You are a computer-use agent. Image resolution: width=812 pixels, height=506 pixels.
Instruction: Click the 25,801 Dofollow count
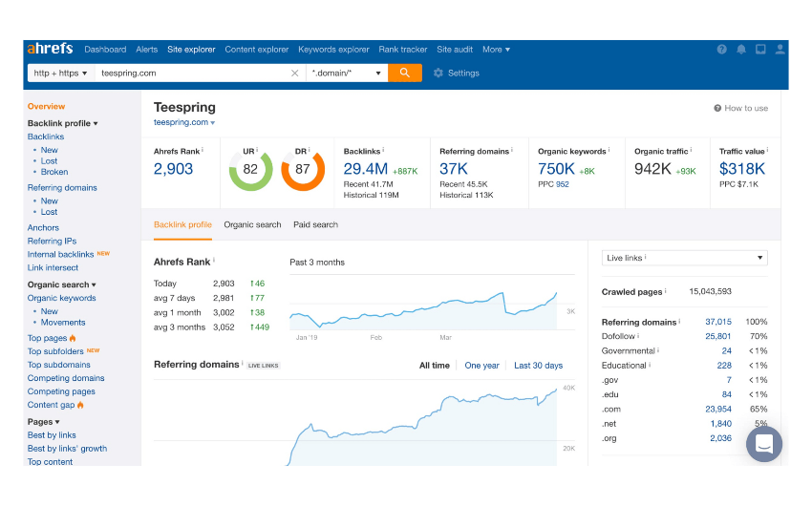pyautogui.click(x=717, y=336)
